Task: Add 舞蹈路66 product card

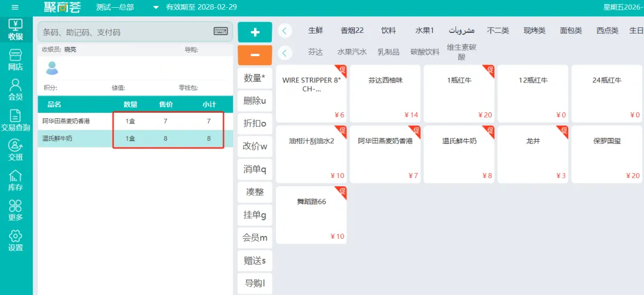Action: 311,215
